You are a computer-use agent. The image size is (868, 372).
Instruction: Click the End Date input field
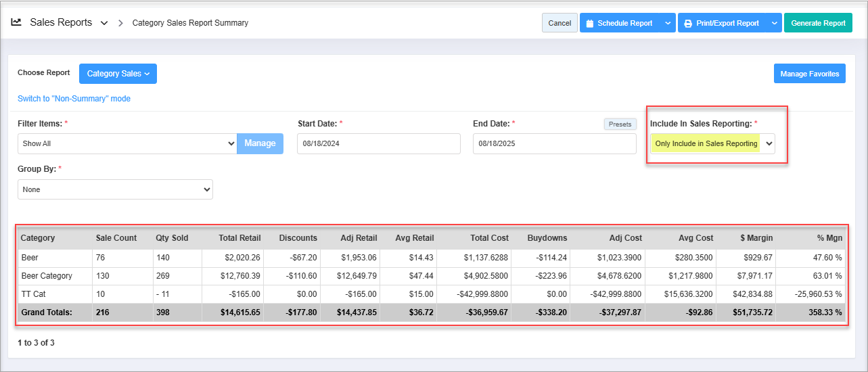click(554, 143)
